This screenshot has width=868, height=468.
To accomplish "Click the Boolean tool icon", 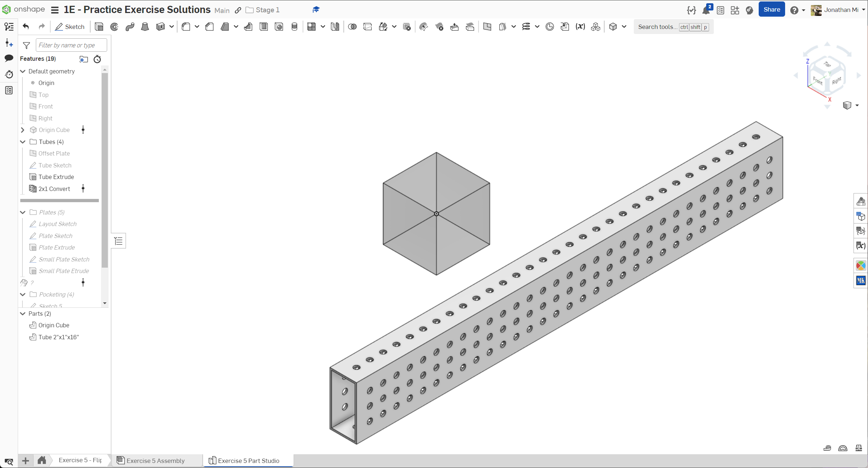I will click(x=352, y=27).
